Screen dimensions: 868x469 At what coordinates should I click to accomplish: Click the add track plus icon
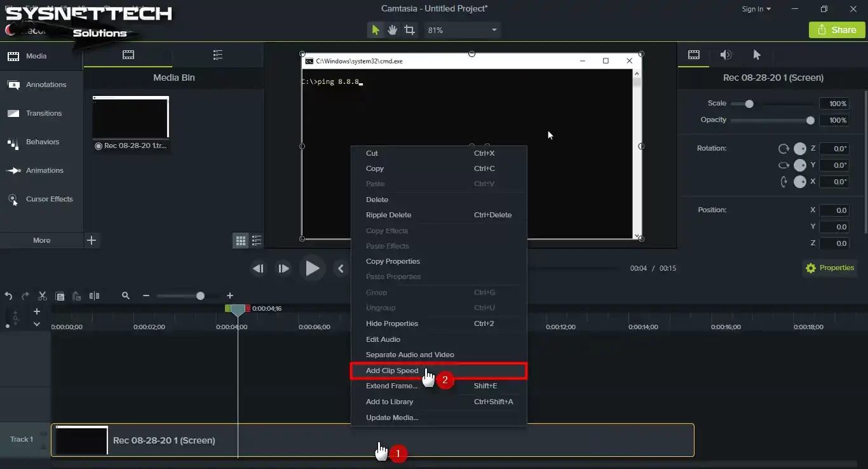click(x=37, y=311)
